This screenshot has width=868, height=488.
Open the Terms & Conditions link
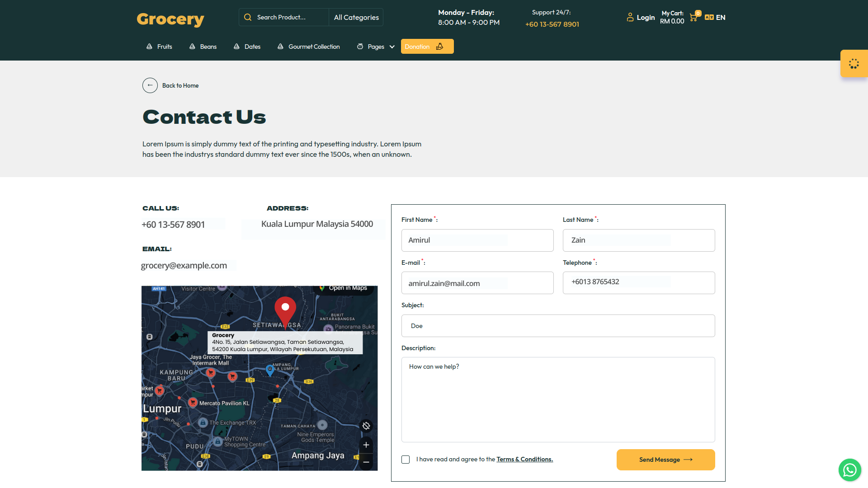(x=524, y=459)
